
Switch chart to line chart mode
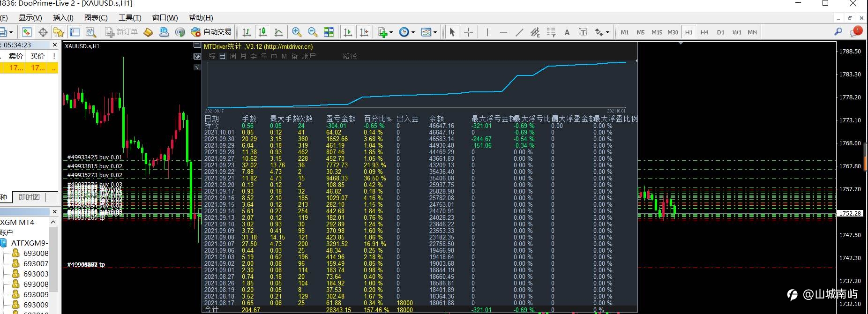tap(278, 32)
